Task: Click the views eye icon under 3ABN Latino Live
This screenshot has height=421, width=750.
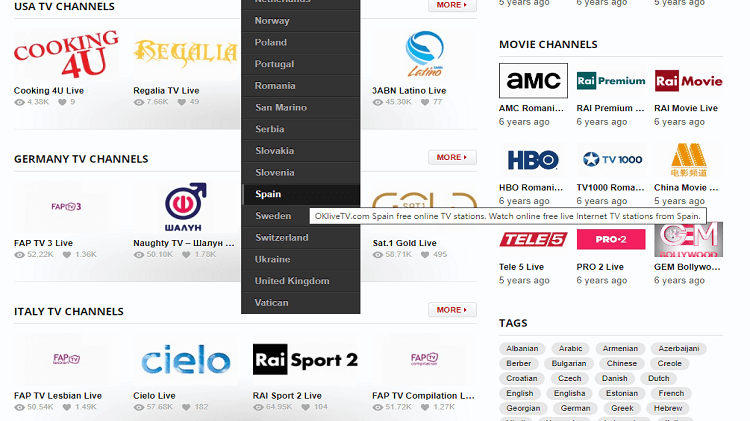Action: pyautogui.click(x=377, y=102)
